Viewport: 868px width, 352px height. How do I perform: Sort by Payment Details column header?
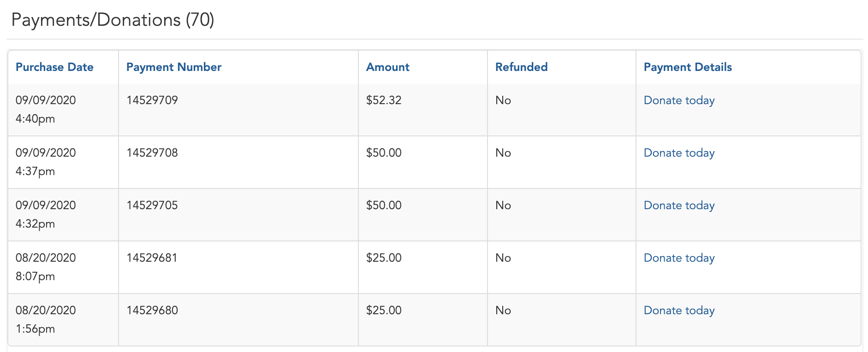(x=688, y=67)
